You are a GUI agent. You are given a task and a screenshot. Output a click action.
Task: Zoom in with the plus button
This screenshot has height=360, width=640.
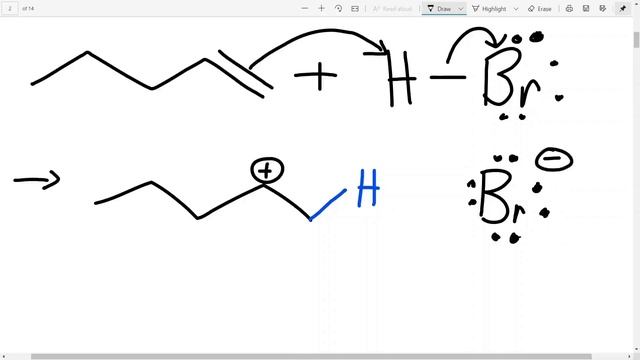(321, 9)
